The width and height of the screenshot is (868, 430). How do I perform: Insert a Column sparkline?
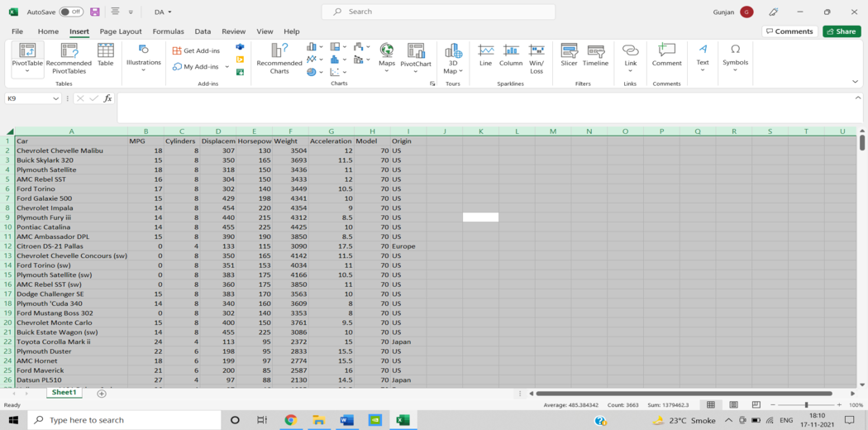(511, 55)
